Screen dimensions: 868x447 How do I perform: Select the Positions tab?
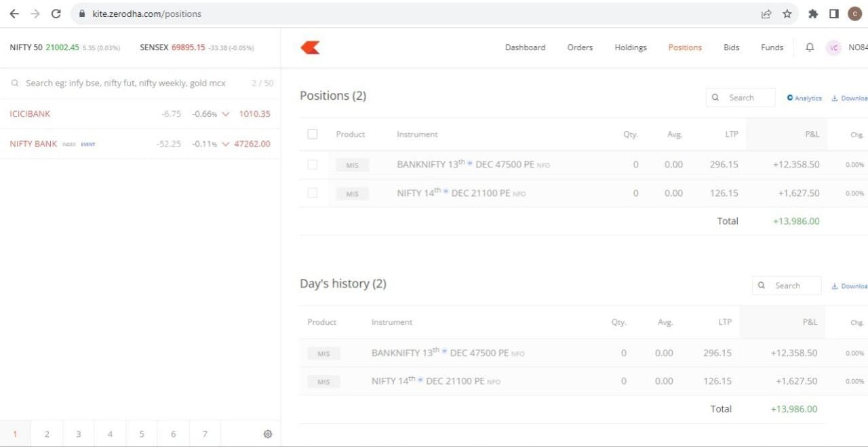(x=685, y=47)
